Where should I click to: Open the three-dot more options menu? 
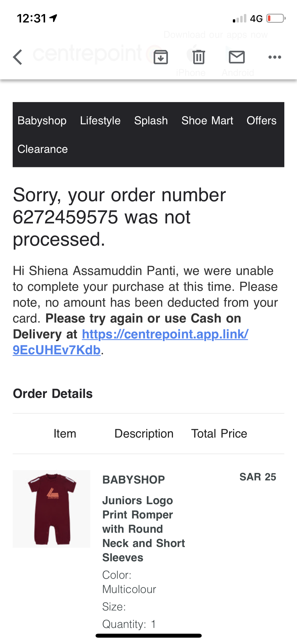pos(275,57)
